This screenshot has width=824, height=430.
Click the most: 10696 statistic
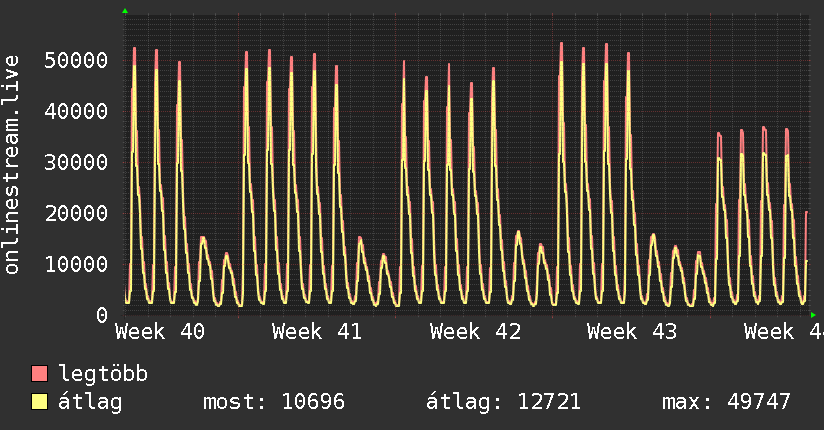pos(274,402)
